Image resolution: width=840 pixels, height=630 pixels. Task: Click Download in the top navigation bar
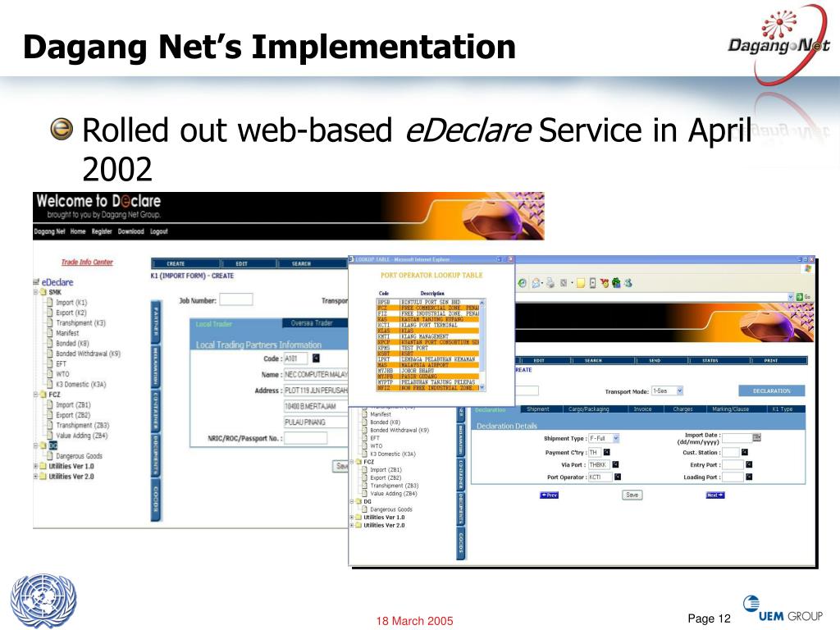pyautogui.click(x=130, y=231)
